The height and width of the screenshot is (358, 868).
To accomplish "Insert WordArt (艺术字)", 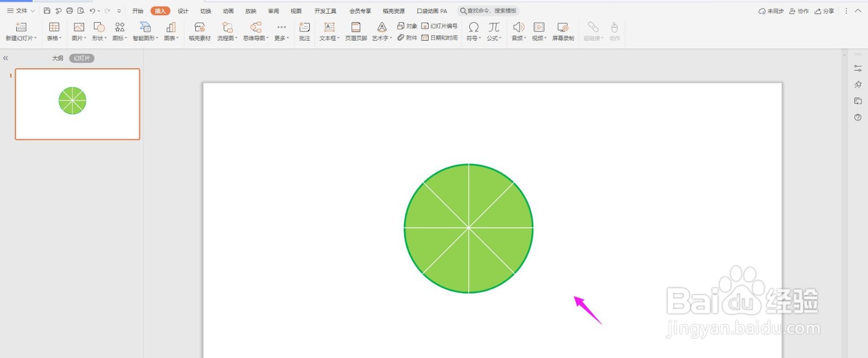I will 382,31.
